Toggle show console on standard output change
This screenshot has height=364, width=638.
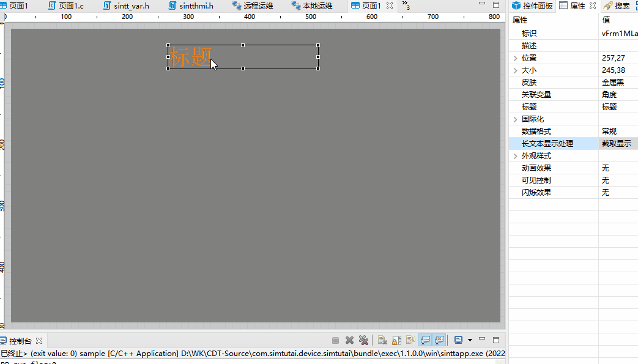[426, 340]
